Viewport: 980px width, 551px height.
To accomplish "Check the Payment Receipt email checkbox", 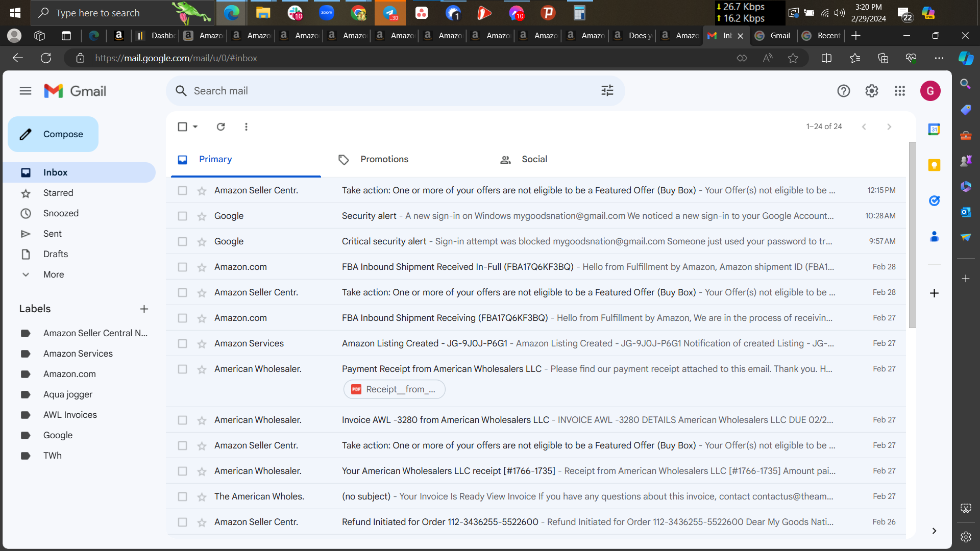I will tap(182, 369).
